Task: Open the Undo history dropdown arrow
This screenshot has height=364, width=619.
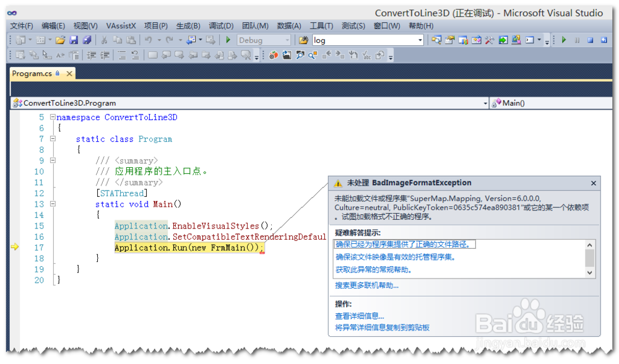Action: [x=159, y=40]
